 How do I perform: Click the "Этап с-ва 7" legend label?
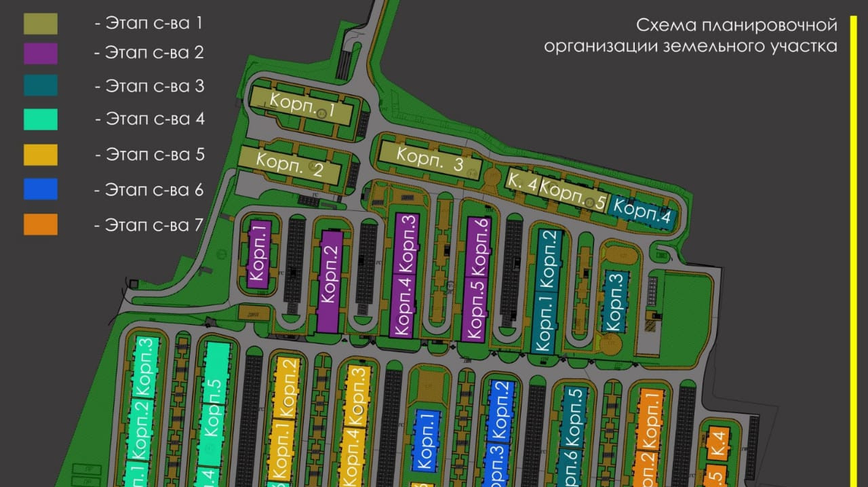point(149,225)
